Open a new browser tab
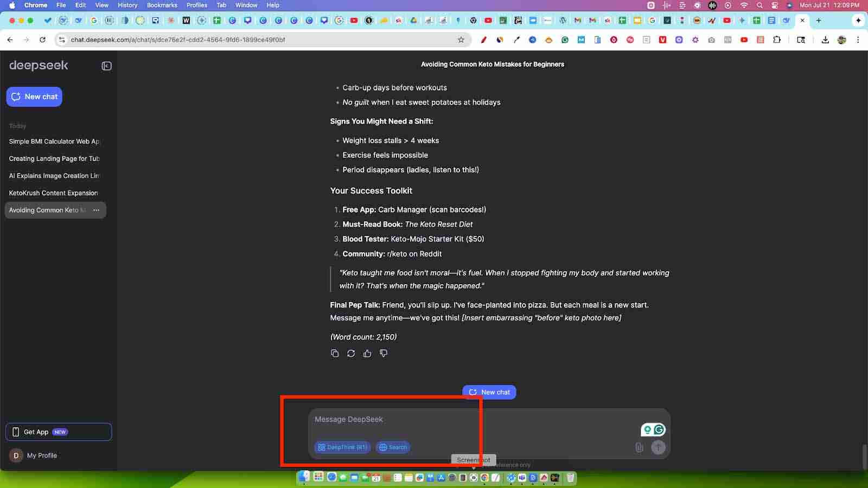The image size is (868, 488). 819,21
